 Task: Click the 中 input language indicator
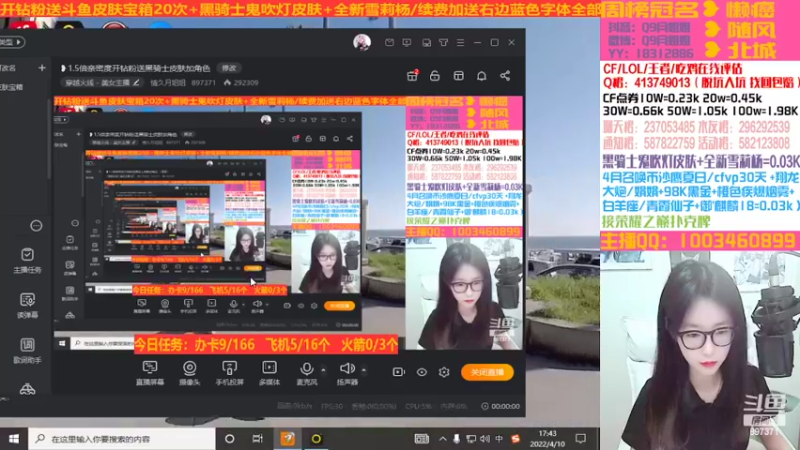(x=499, y=439)
